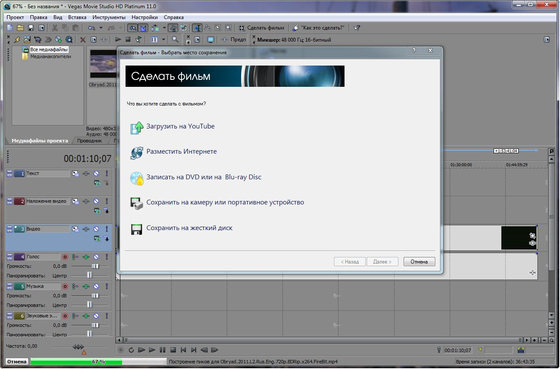This screenshot has height=369, width=560.
Task: Open the Вид menu
Action: tap(58, 17)
